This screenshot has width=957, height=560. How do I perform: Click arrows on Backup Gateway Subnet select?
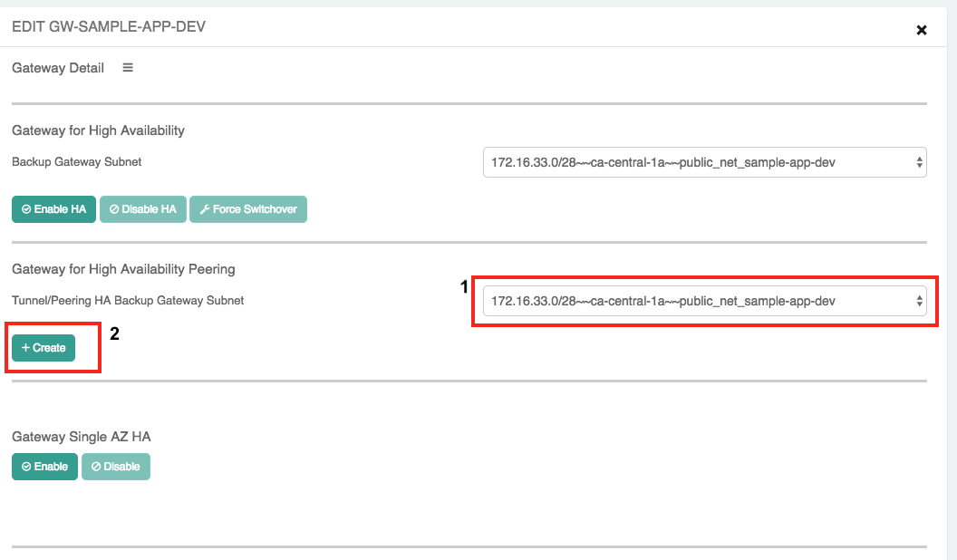coord(919,163)
